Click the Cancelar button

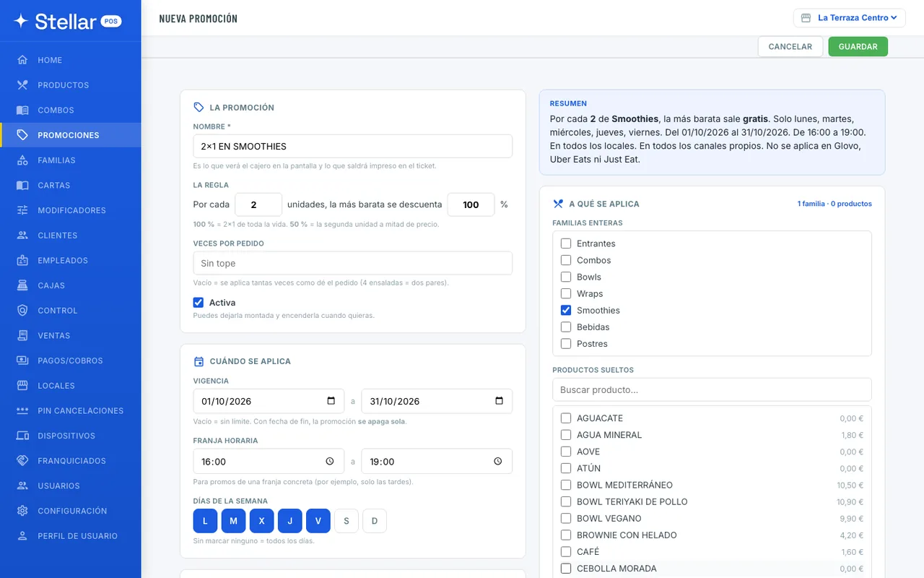(x=790, y=46)
